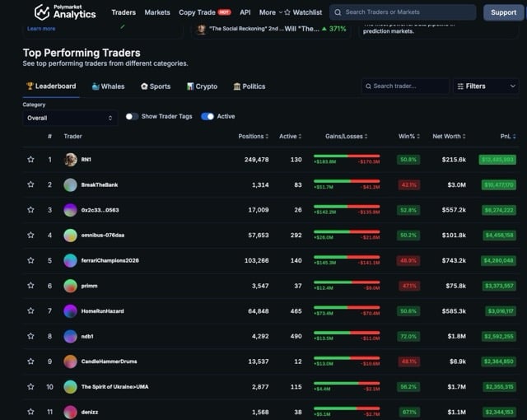527x420 pixels.
Task: Click CandleHammerDrums net worth $8.9k
Action: [x=458, y=362]
